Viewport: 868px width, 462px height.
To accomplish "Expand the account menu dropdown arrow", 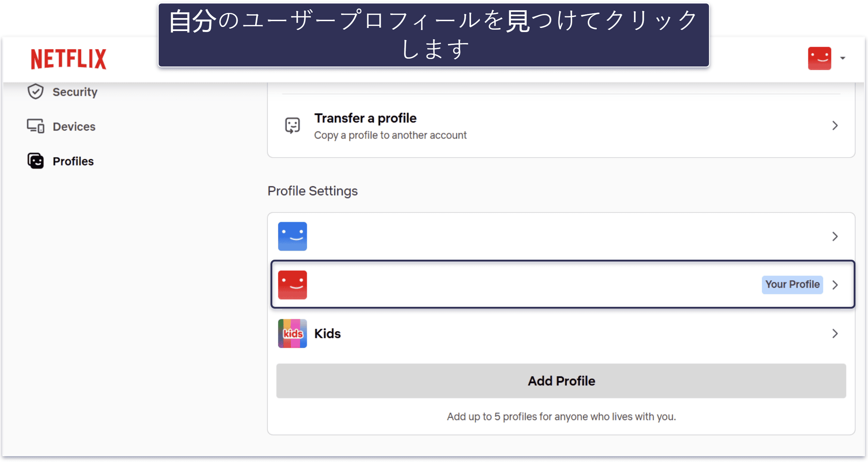I will (843, 58).
